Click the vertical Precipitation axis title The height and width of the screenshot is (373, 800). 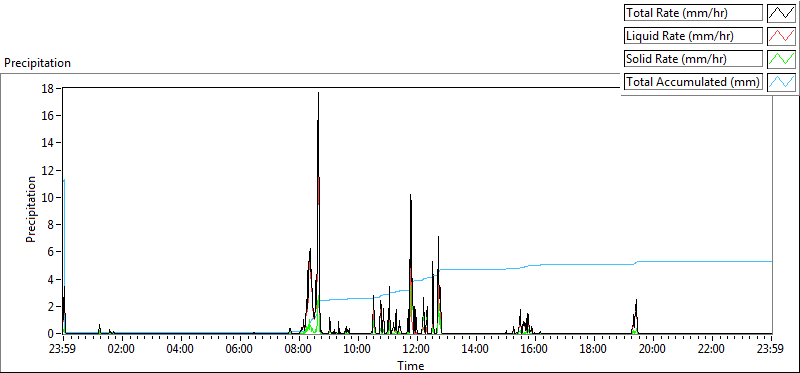[x=31, y=210]
